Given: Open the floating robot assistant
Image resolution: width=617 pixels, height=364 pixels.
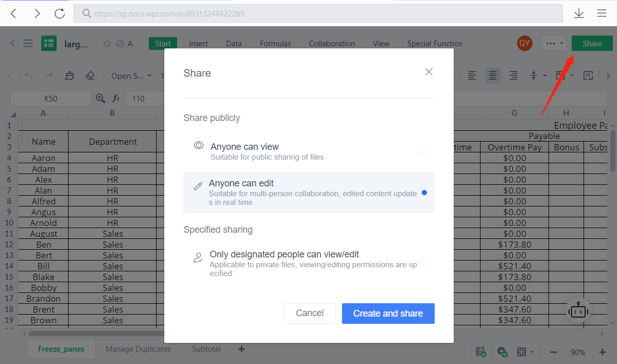Looking at the screenshot, I should pyautogui.click(x=578, y=310).
